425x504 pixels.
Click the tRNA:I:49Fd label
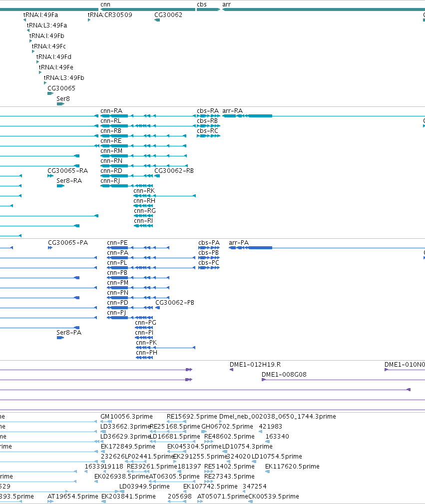[54, 57]
